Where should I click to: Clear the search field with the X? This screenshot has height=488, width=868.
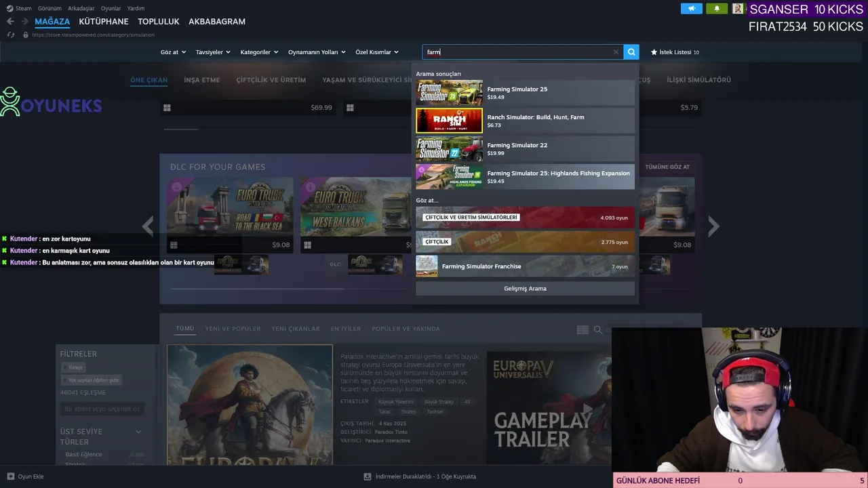coord(616,52)
